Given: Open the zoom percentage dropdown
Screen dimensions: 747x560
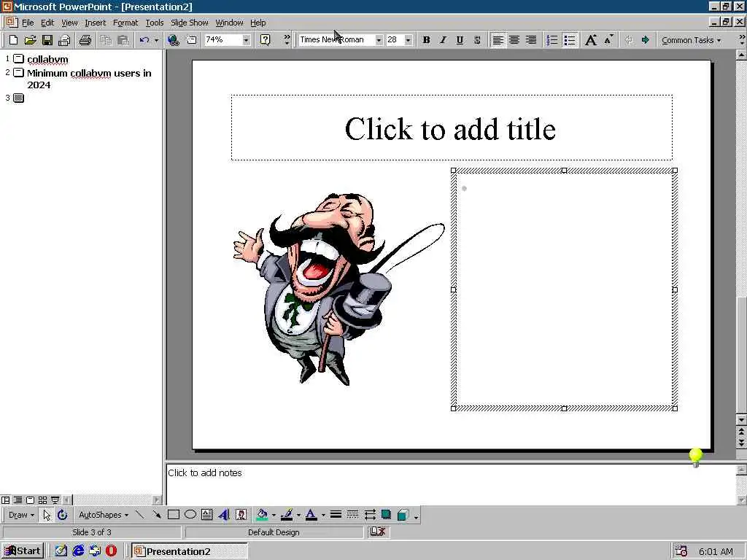Looking at the screenshot, I should click(x=246, y=40).
